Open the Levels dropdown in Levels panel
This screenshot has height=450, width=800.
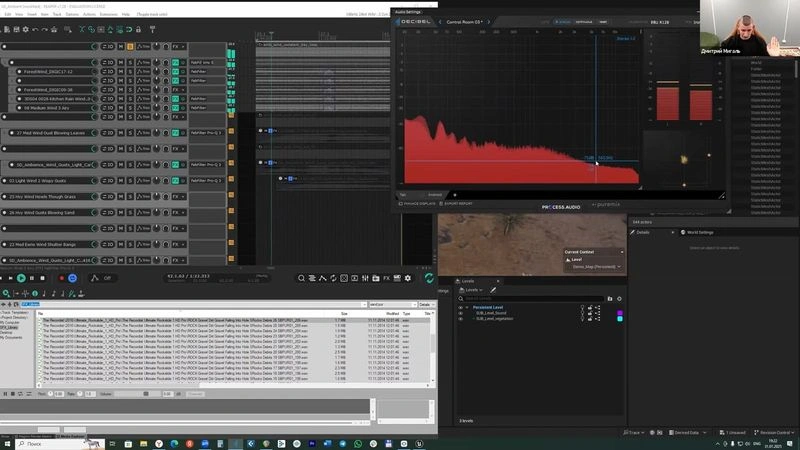[471, 290]
